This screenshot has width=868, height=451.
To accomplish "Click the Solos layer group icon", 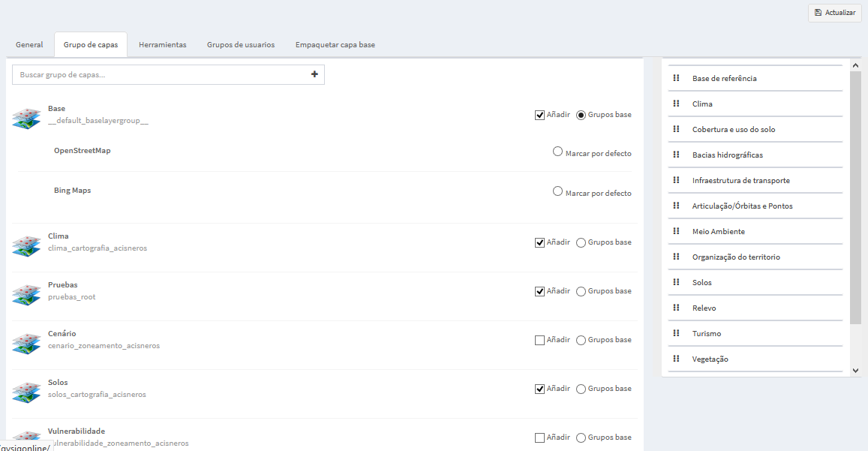I will click(x=26, y=392).
